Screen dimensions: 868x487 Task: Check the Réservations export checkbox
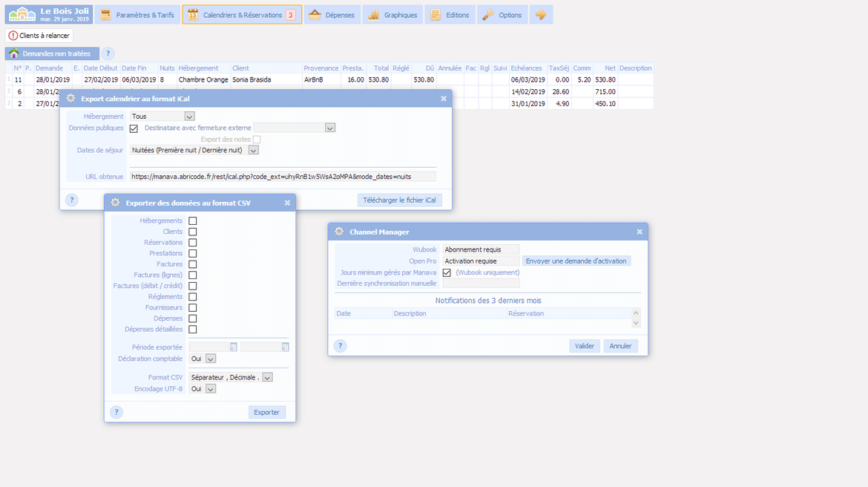click(193, 243)
